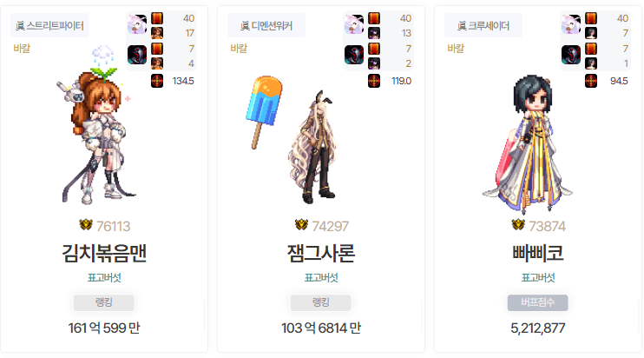Click the gold fame emblem next to 73874

[x=518, y=225]
